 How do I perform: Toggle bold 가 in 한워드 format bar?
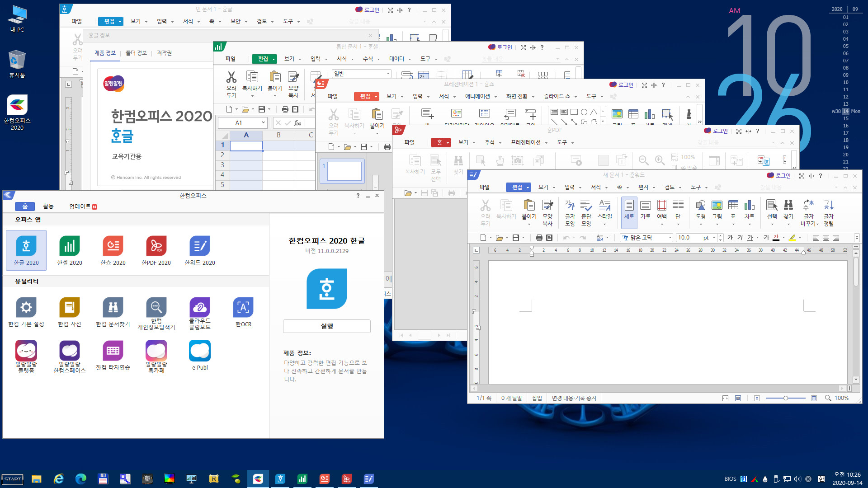click(730, 238)
